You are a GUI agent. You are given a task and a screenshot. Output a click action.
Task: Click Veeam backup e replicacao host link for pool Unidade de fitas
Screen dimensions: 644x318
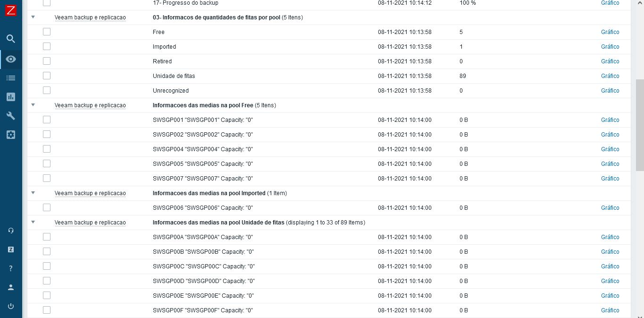pos(90,223)
